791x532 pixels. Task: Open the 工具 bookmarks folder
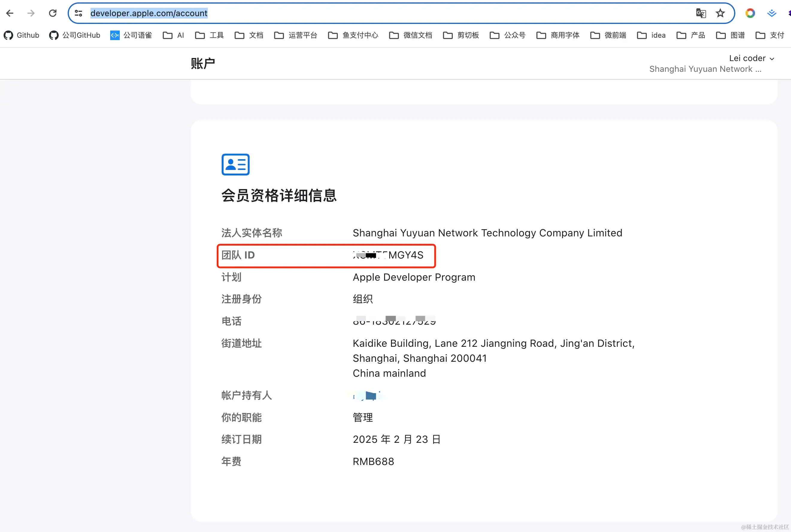[210, 35]
